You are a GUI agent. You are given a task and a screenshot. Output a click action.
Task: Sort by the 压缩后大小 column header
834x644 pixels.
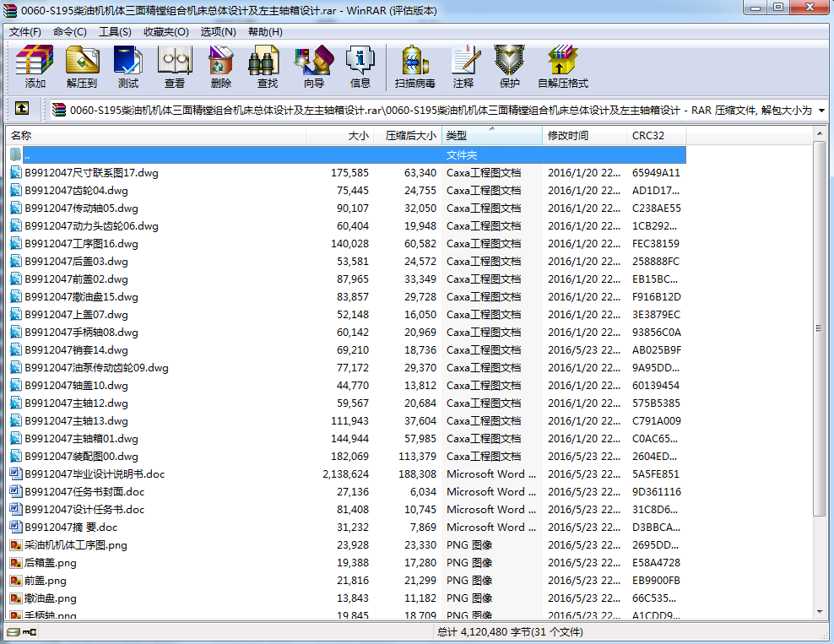pos(408,135)
